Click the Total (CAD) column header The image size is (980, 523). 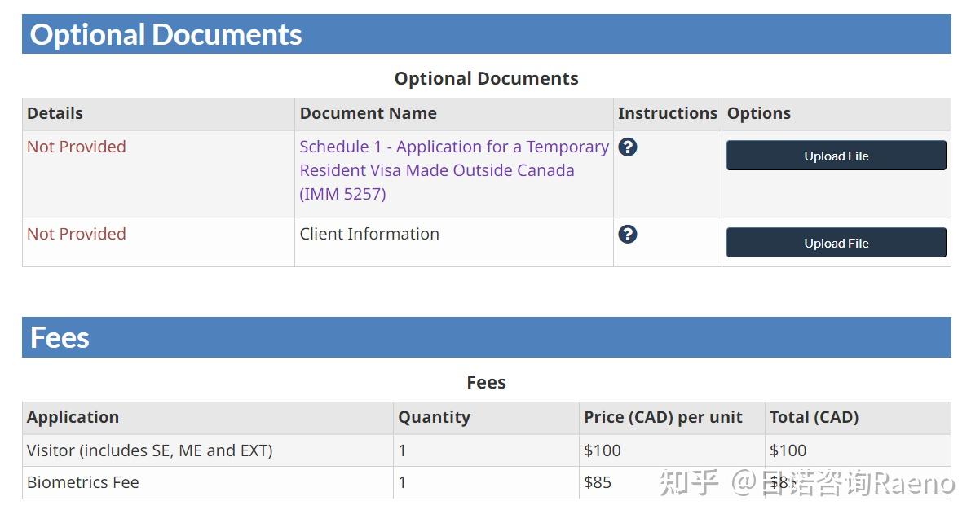814,418
